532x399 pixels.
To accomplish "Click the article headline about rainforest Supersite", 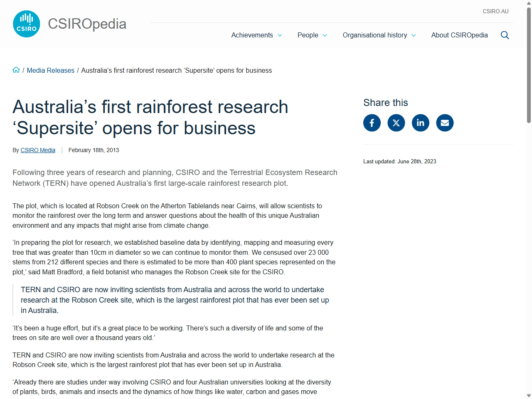I will [150, 118].
